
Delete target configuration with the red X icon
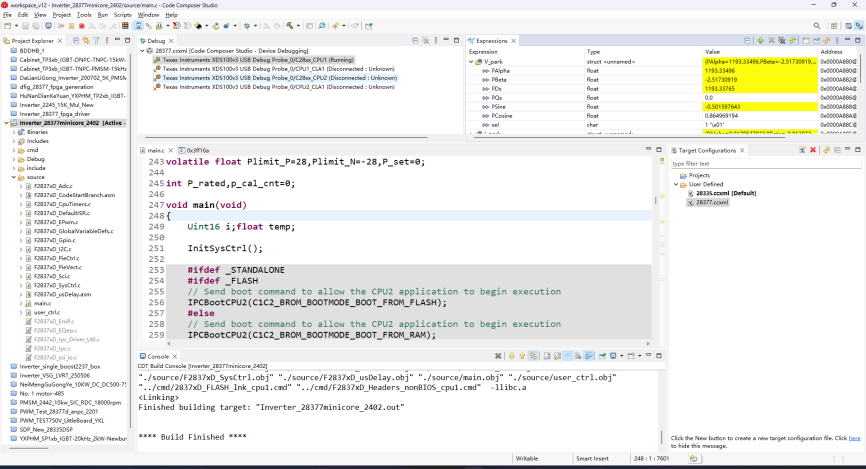click(x=813, y=150)
